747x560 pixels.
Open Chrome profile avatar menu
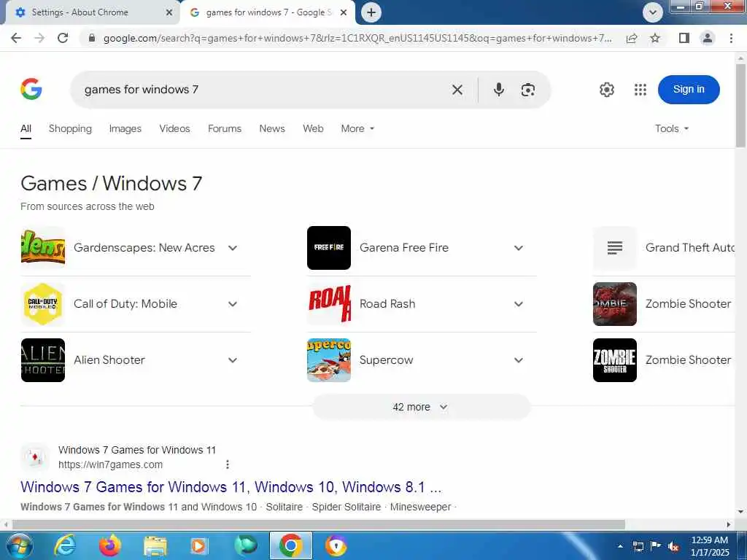[708, 38]
